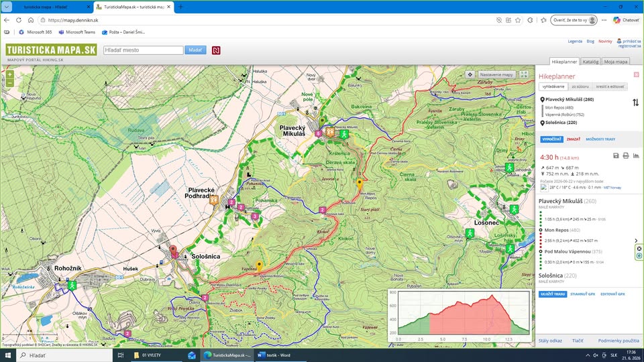
Task: Open MOŽNOSTI TRASY options
Action: (600, 139)
